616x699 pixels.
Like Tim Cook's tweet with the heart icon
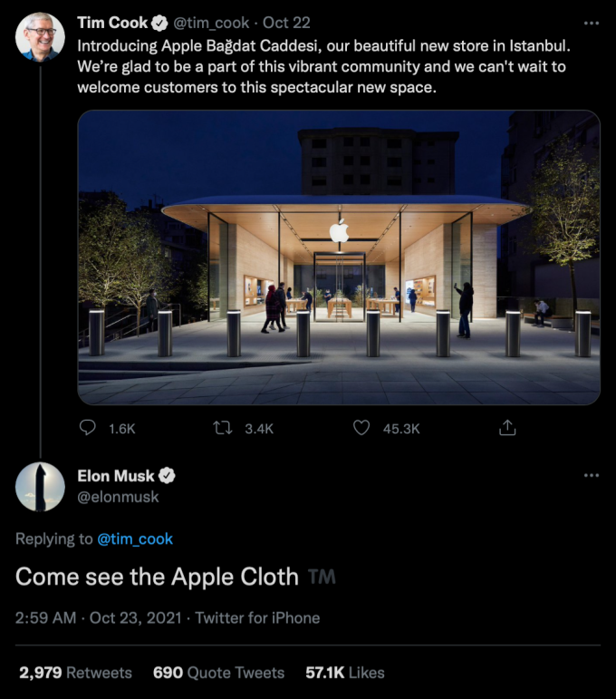[x=361, y=428]
